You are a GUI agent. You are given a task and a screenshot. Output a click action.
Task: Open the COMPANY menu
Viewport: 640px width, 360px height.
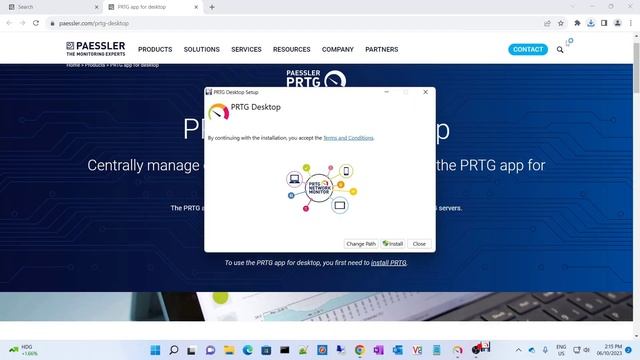(x=338, y=49)
